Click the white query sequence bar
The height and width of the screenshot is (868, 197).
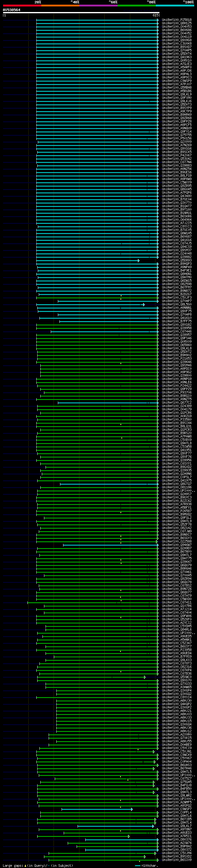(x=81, y=12)
